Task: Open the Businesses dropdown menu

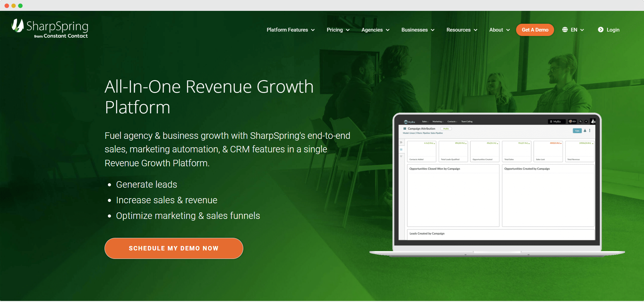Action: 418,30
